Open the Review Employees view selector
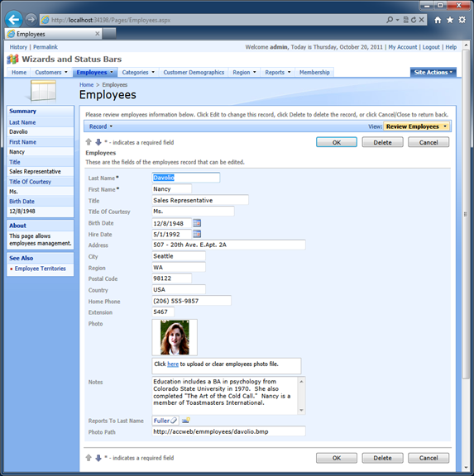This screenshot has width=474, height=476. tap(417, 126)
